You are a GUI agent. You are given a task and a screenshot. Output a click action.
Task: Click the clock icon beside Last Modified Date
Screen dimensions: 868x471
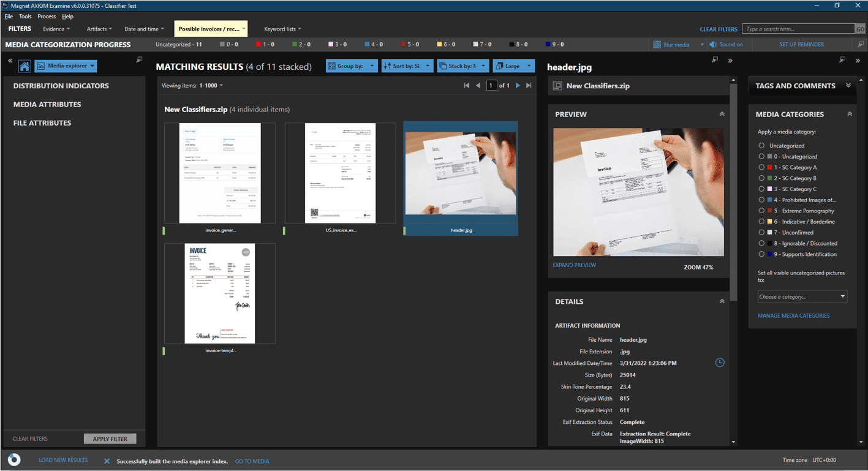click(720, 363)
